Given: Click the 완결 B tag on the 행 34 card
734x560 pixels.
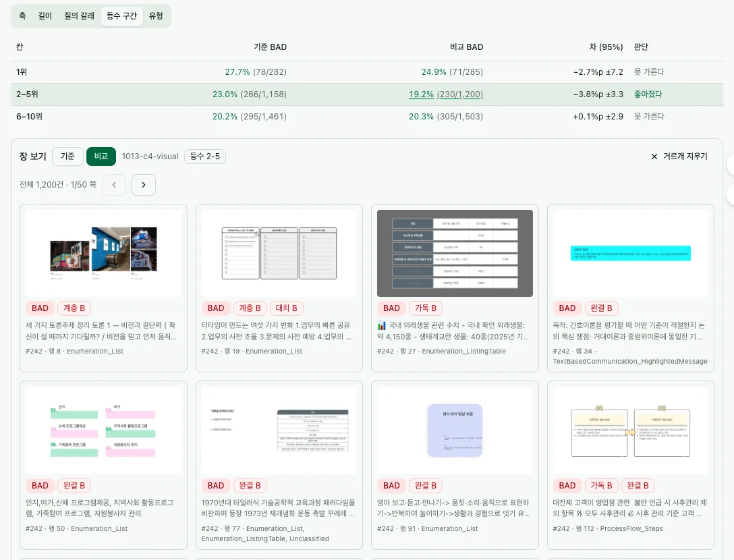Looking at the screenshot, I should [x=602, y=308].
